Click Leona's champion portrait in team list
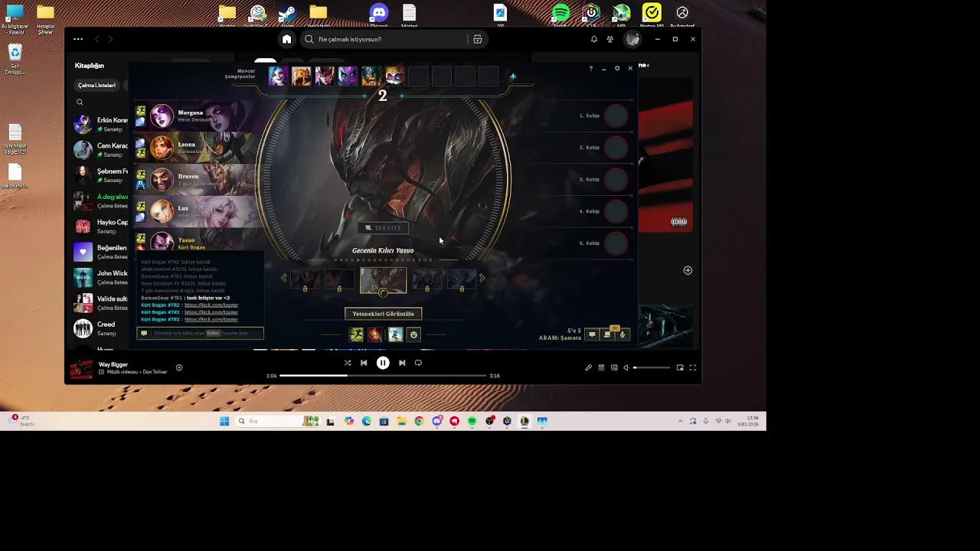This screenshot has height=551, width=980. coord(162,147)
